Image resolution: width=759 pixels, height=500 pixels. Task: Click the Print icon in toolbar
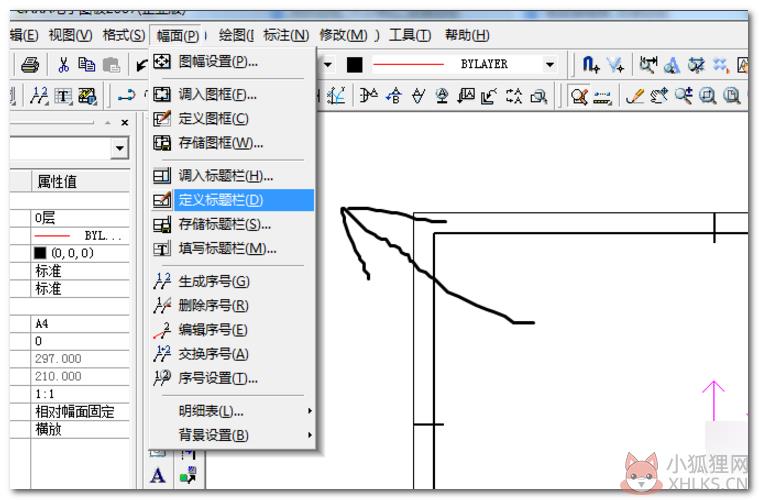point(30,65)
